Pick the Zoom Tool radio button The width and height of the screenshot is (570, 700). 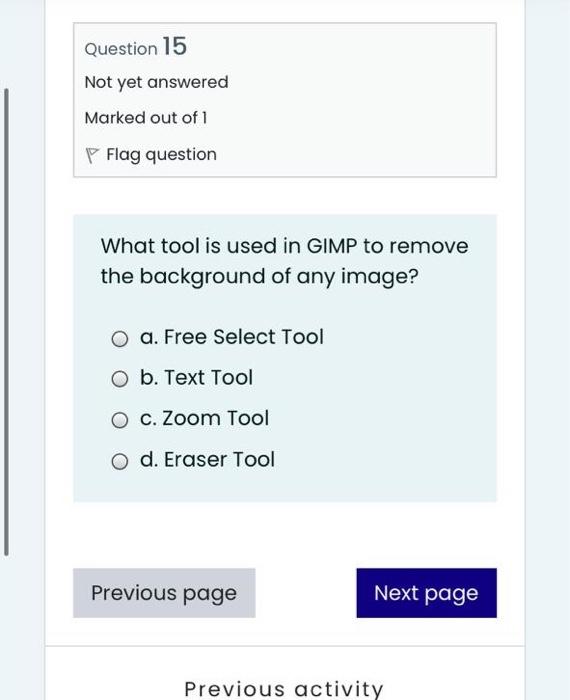(120, 420)
